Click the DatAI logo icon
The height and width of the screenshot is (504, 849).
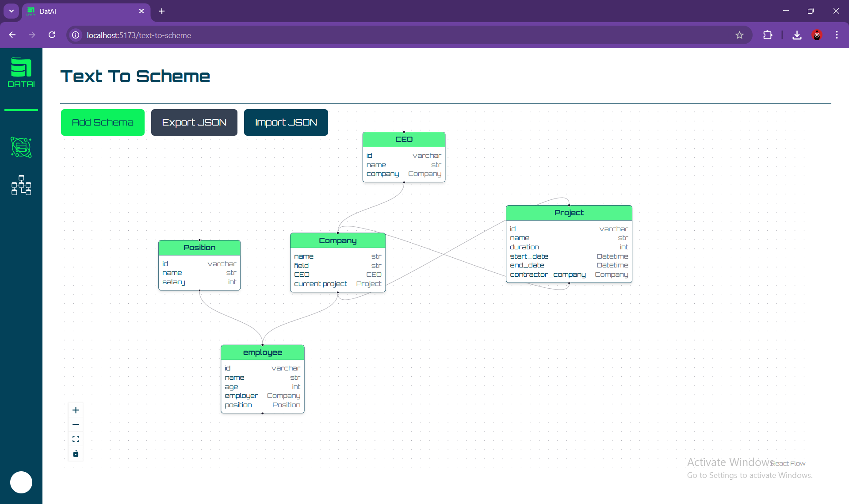click(21, 72)
